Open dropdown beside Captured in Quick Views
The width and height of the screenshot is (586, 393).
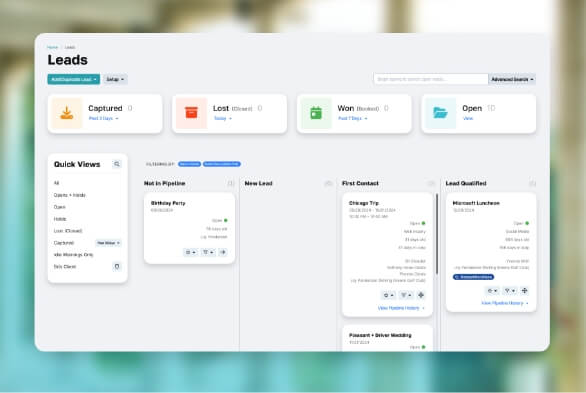click(108, 243)
